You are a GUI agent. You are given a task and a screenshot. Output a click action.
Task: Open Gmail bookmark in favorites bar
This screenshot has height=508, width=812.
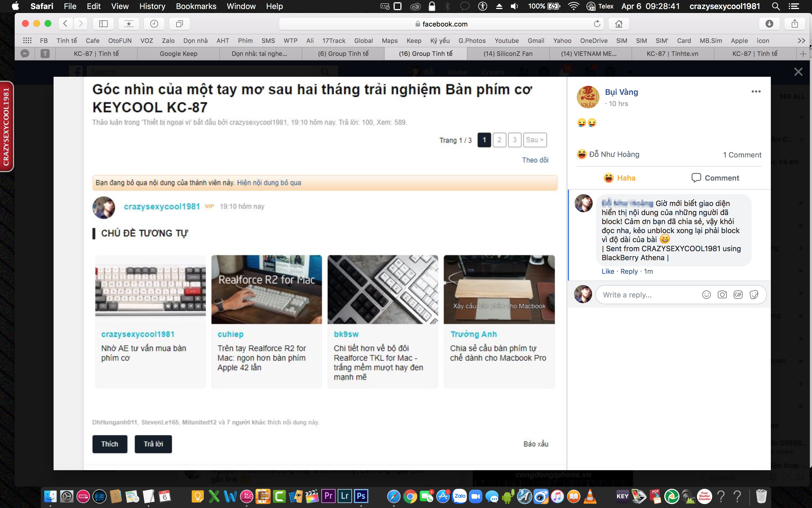click(536, 41)
